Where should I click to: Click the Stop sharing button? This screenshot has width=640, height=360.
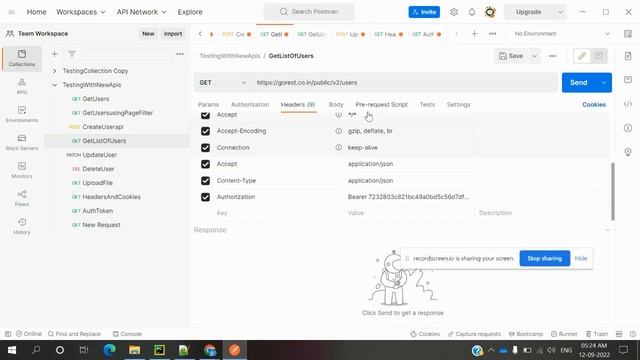544,258
